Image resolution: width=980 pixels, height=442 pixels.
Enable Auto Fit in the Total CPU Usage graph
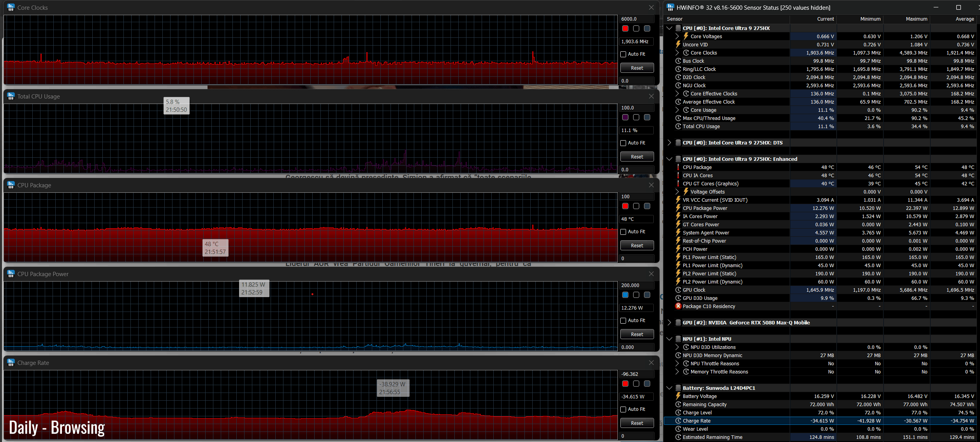(x=623, y=143)
